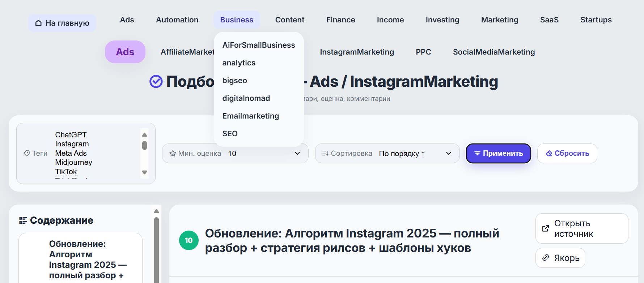Open the Marketing category tab
The image size is (644, 283).
[x=499, y=20]
